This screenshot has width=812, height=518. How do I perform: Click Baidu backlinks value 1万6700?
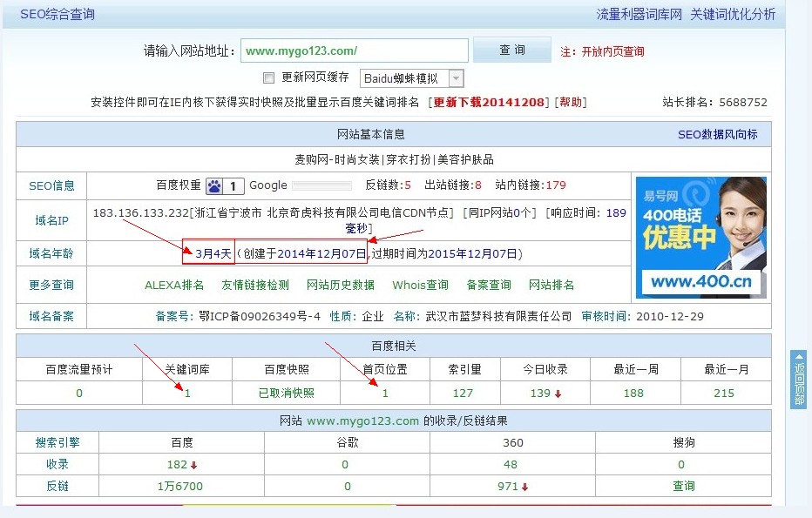[x=180, y=487]
